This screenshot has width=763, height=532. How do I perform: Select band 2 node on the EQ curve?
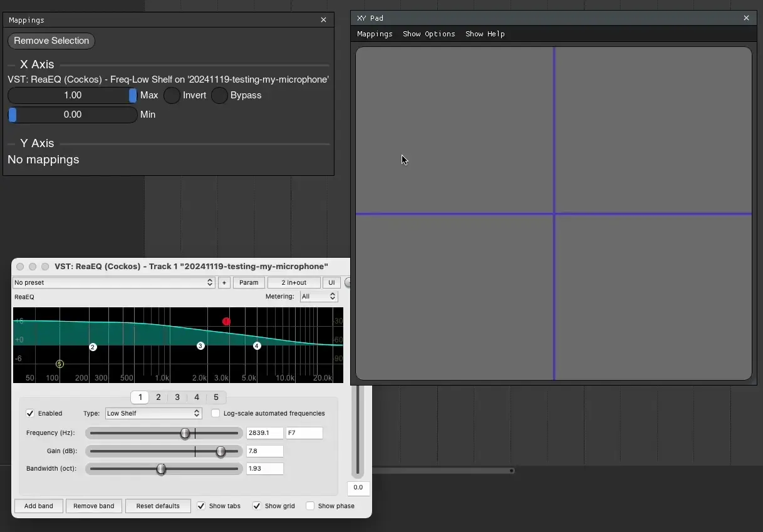coord(93,346)
